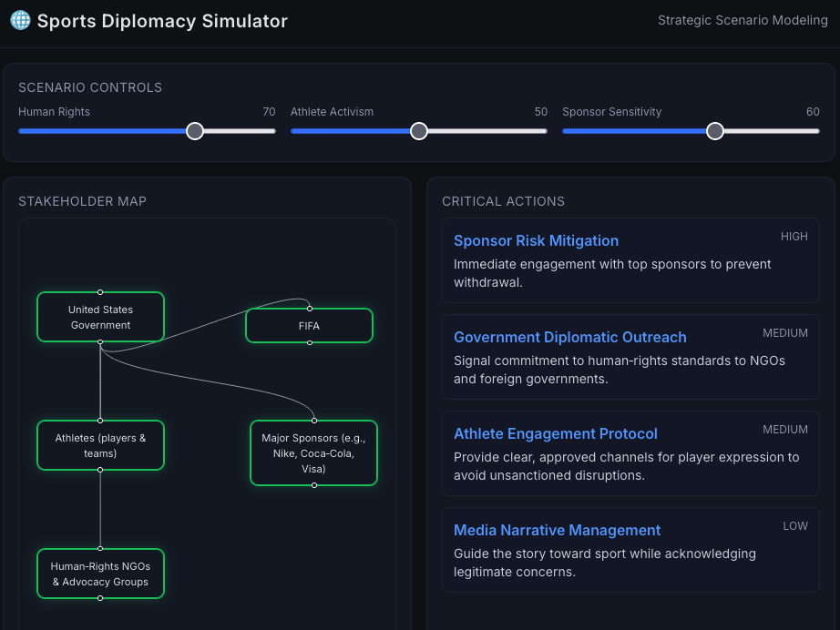Select the Major Sponsors node
This screenshot has width=840, height=630.
point(314,452)
